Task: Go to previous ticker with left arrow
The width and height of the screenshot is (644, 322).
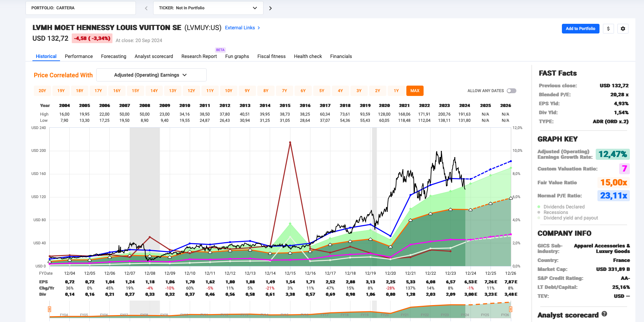Action: 146,8
